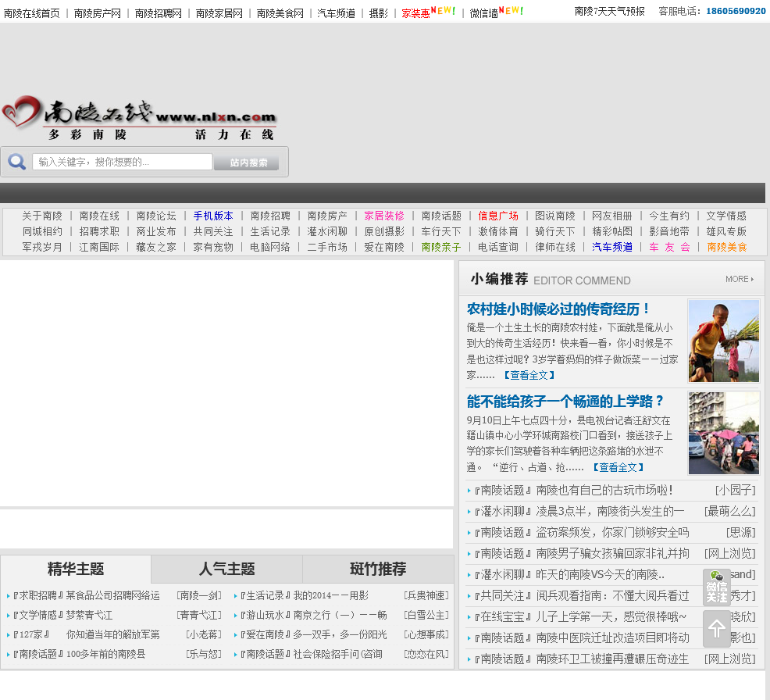The image size is (770, 700).
Task: Switch to the 斑竹推荐 tab
Action: (x=378, y=569)
